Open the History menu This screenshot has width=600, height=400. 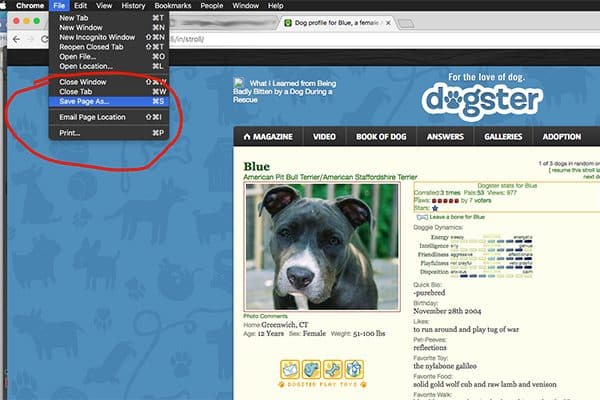pyautogui.click(x=133, y=5)
